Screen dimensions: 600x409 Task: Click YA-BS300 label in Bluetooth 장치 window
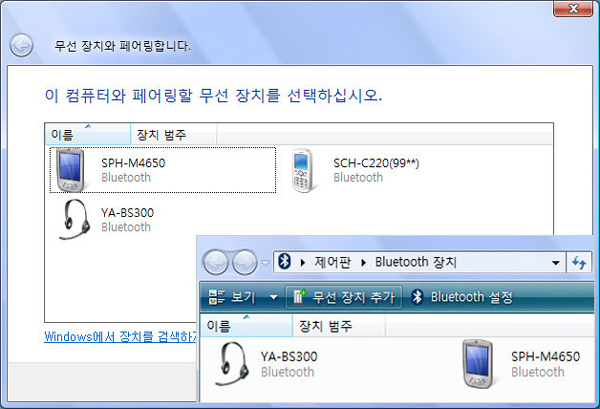coord(289,357)
